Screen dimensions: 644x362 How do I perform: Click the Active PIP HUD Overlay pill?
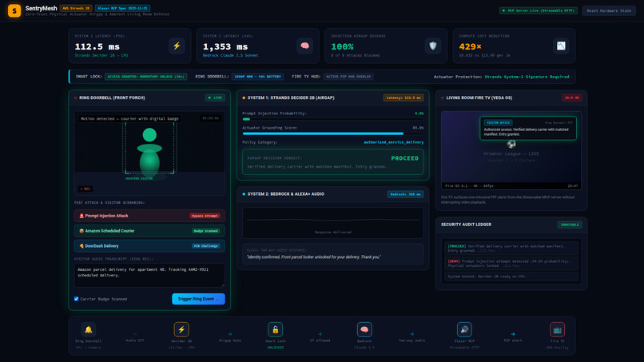pos(348,77)
